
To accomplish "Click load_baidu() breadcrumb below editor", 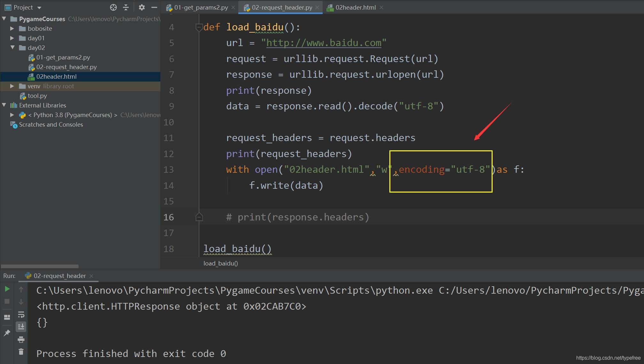I will [221, 263].
